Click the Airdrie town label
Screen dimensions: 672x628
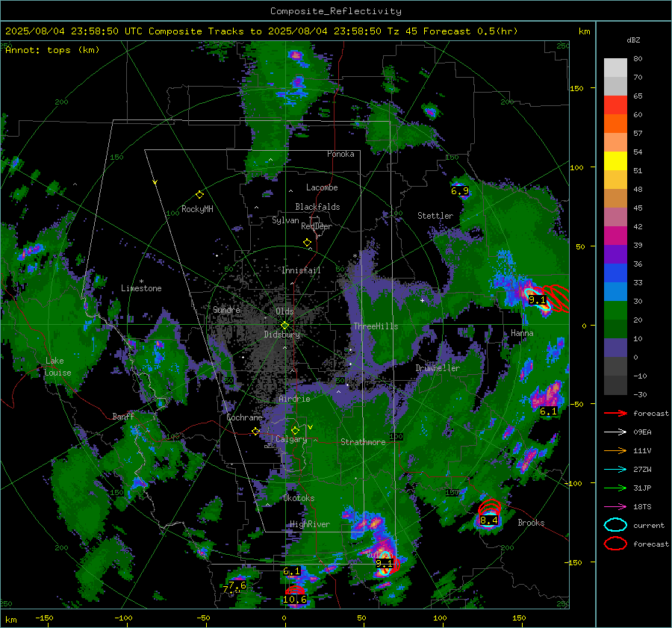(294, 399)
